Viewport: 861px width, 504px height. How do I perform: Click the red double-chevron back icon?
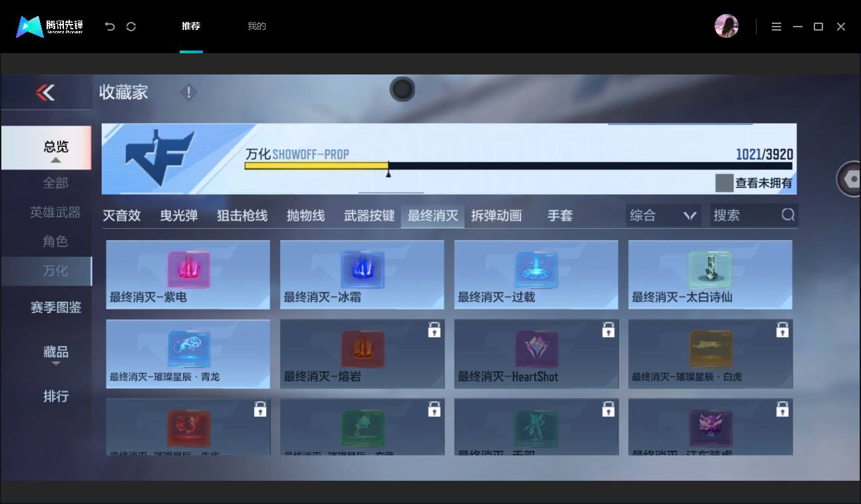point(45,92)
